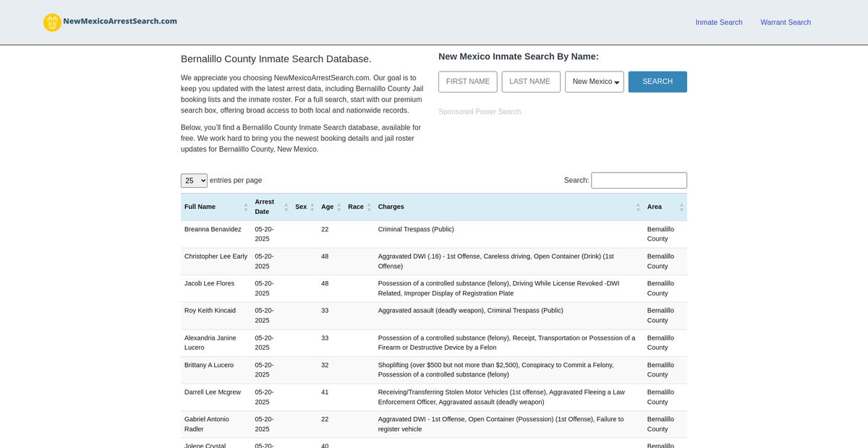The height and width of the screenshot is (448, 868).
Task: Click the table Search filter box
Action: (639, 181)
